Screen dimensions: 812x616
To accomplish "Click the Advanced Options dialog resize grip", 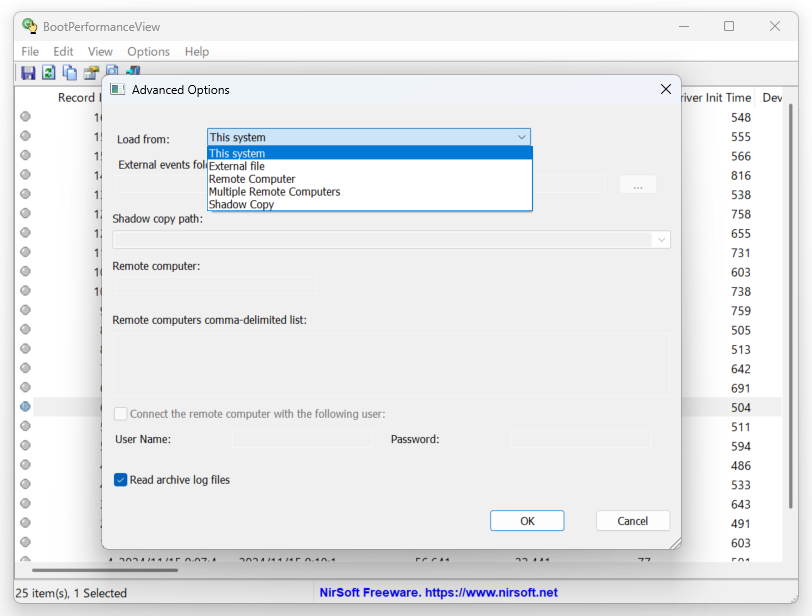I will pyautogui.click(x=674, y=542).
